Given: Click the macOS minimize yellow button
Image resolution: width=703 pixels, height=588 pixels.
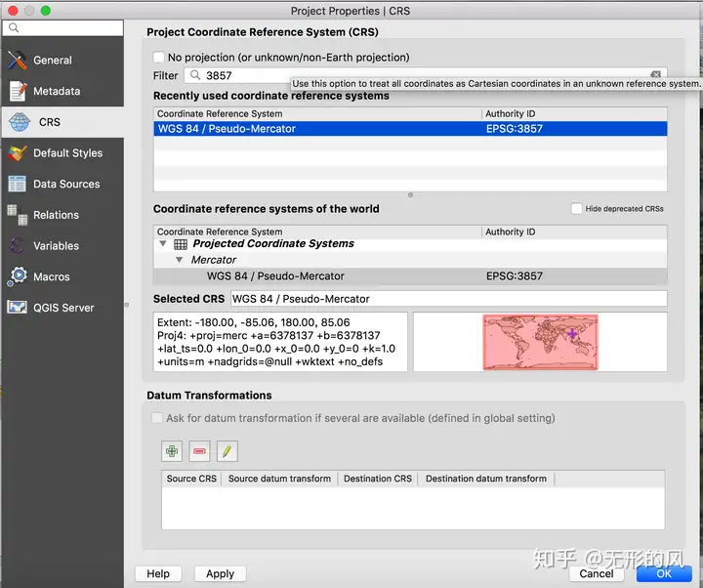Looking at the screenshot, I should tap(29, 11).
